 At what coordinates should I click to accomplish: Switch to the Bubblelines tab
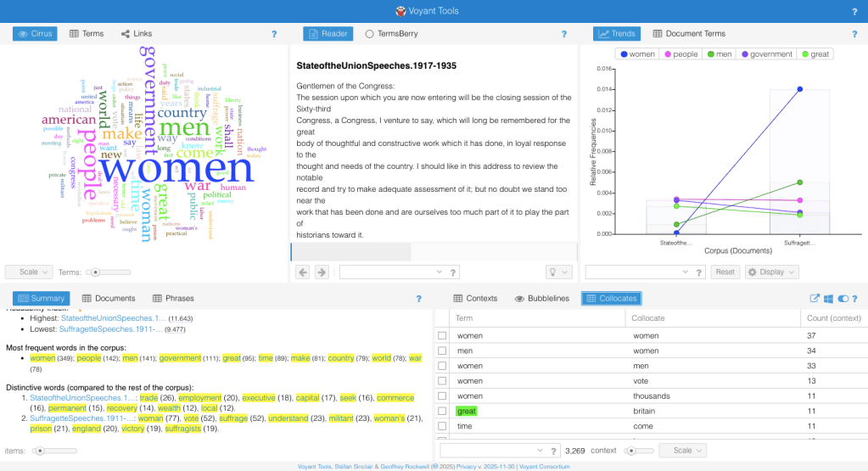(x=542, y=299)
